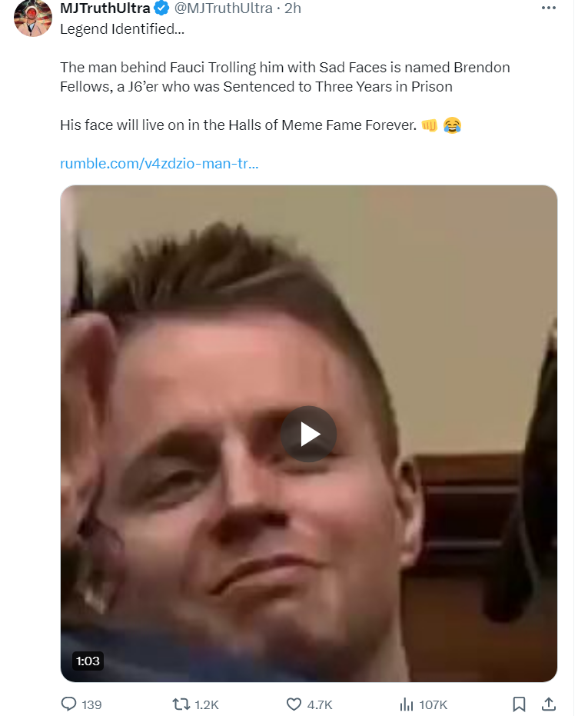The image size is (588, 716).
Task: View analytics via bar chart icon
Action: (x=407, y=704)
